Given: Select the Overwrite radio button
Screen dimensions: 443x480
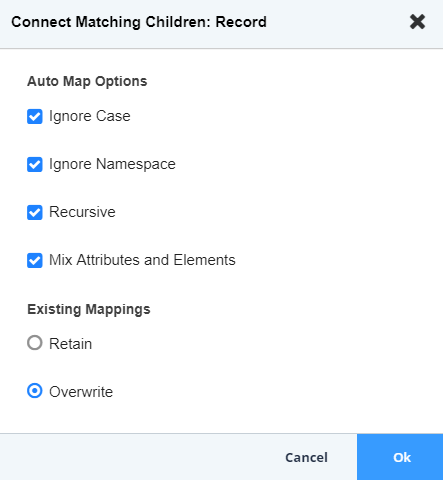Looking at the screenshot, I should pos(35,391).
